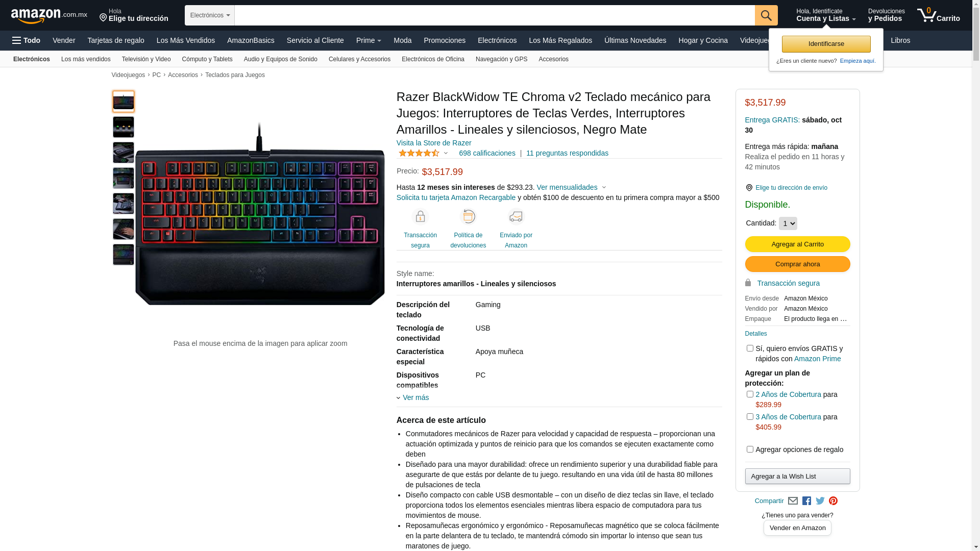Share product via Twitter icon
This screenshot has width=980, height=551.
[820, 501]
